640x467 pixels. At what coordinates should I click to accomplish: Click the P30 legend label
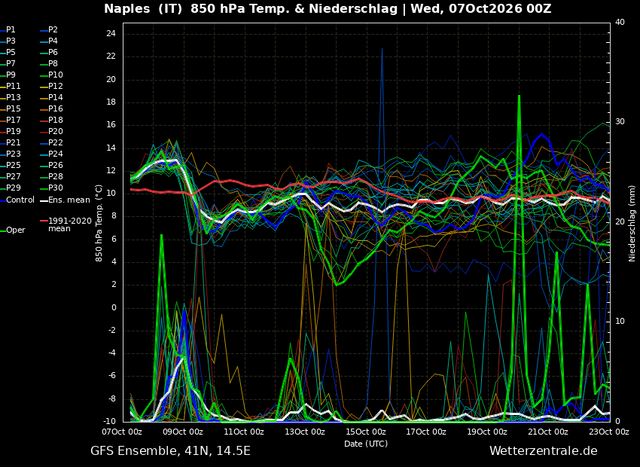pos(56,188)
